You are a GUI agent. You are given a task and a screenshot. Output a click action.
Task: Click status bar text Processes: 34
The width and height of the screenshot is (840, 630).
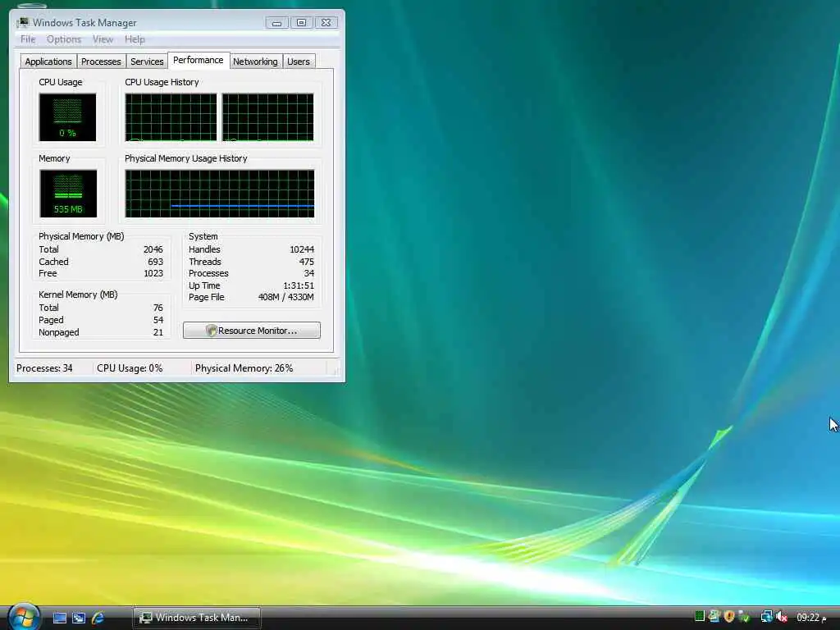(44, 368)
